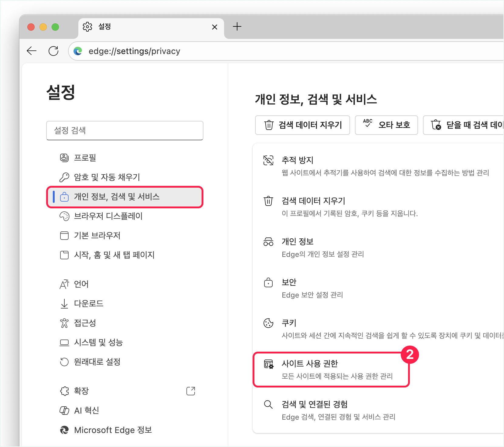Click the 추적 방지 icon

[268, 160]
